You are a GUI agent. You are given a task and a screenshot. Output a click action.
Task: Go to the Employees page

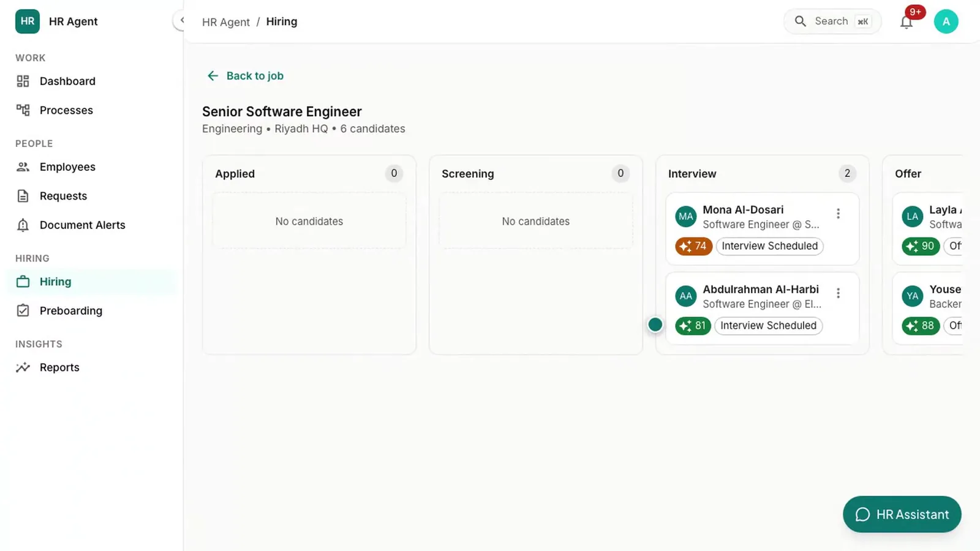pos(91,167)
